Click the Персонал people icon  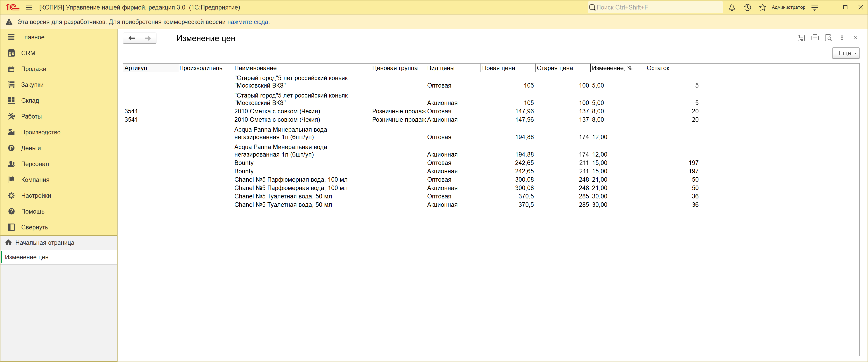[x=11, y=164]
